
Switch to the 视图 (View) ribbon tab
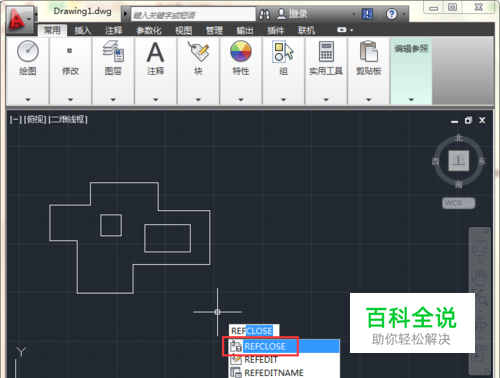pos(184,31)
